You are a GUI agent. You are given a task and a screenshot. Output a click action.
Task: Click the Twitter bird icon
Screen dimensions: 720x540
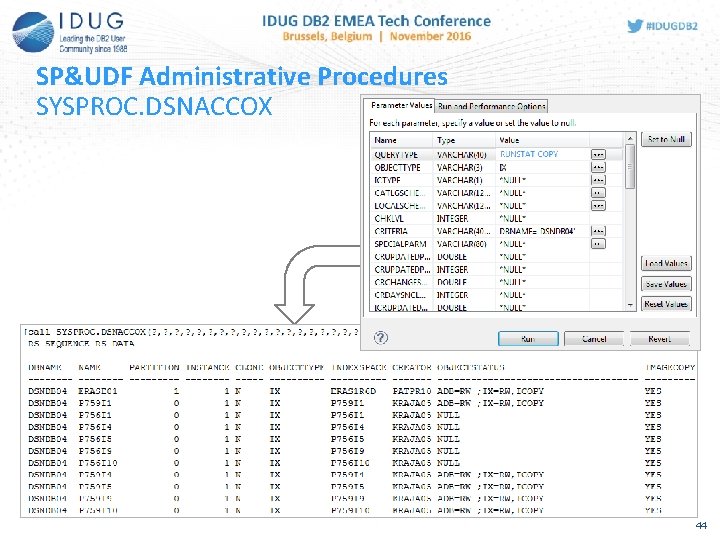pos(635,26)
